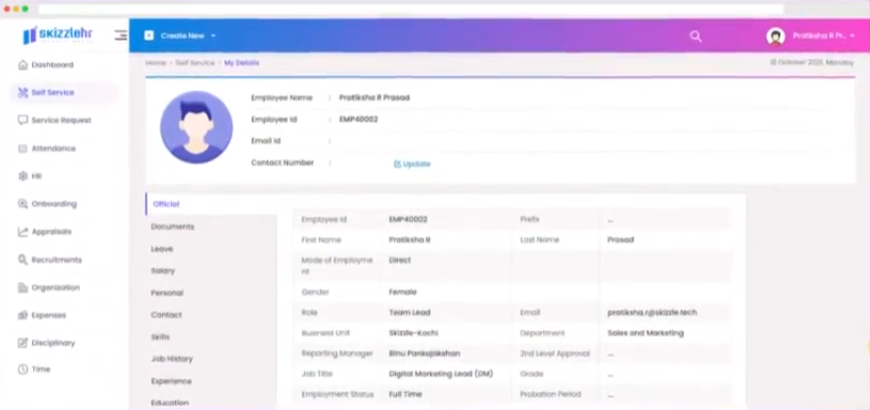Viewport: 870px width, 410px height.
Task: Go to Home breadcrumb link
Action: pos(155,63)
